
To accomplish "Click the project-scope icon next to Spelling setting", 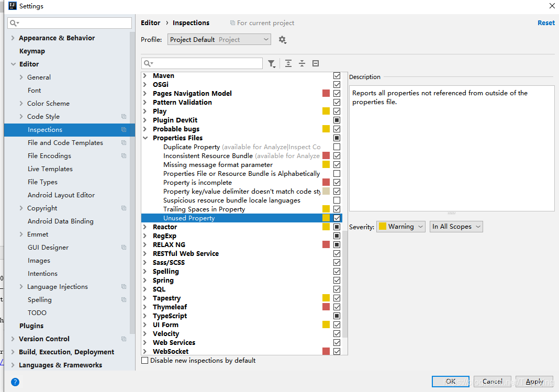I will pyautogui.click(x=124, y=300).
